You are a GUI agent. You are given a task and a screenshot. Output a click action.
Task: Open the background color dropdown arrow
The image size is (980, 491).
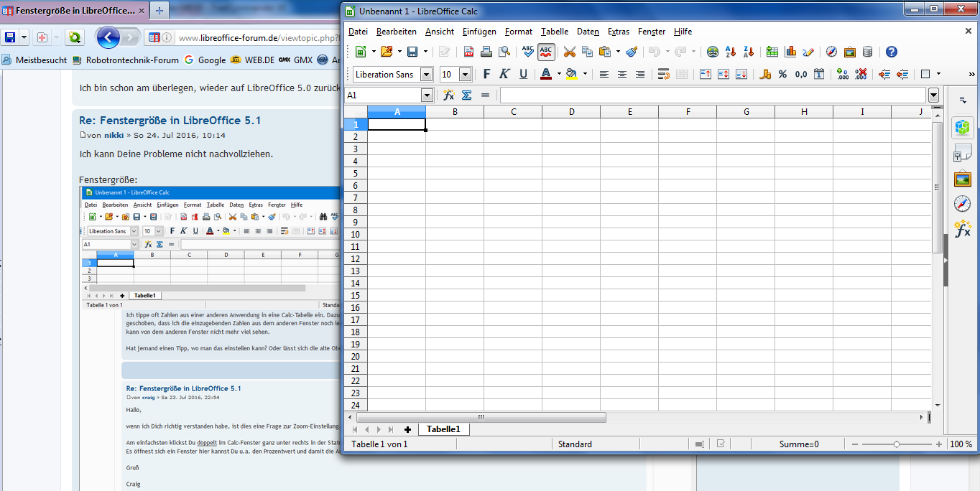coord(585,74)
